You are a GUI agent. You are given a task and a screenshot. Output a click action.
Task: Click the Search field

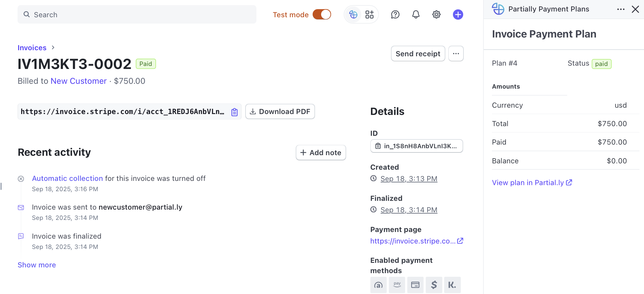pyautogui.click(x=137, y=15)
